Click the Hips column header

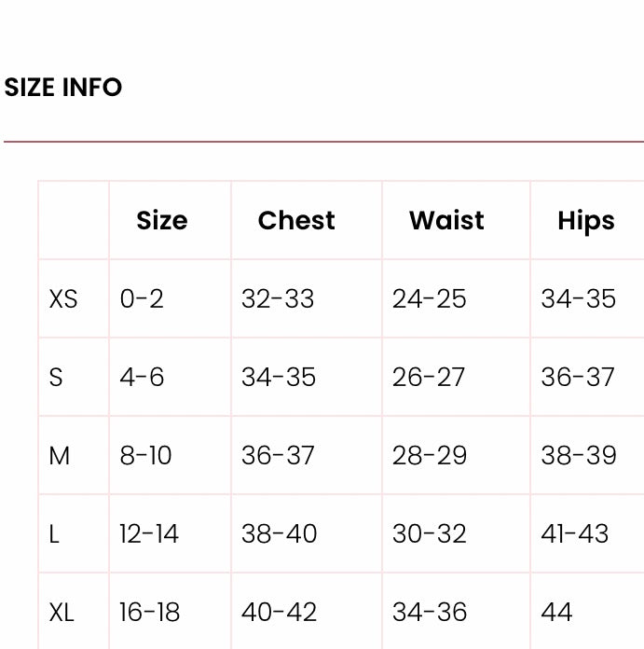click(x=586, y=221)
